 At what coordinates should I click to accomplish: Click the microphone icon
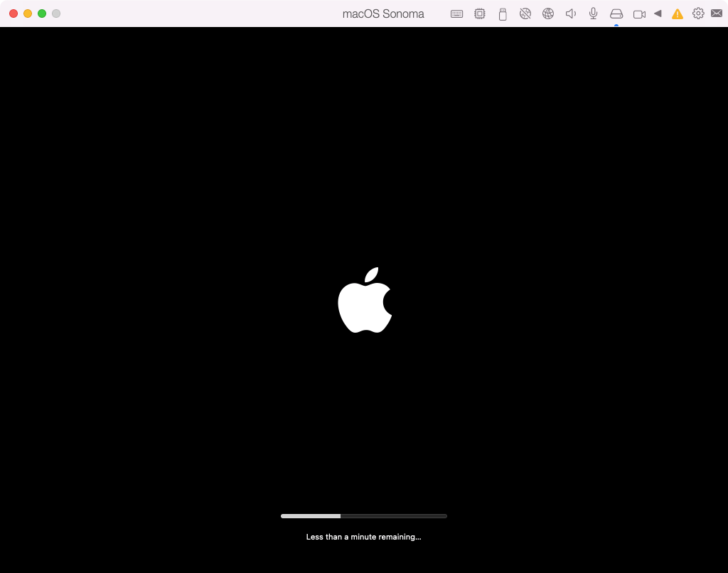tap(593, 14)
